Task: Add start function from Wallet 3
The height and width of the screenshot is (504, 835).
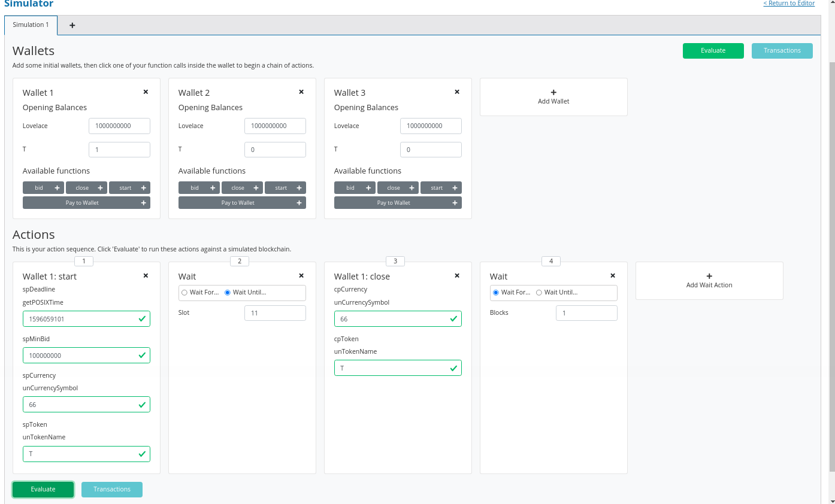Action: click(x=441, y=188)
